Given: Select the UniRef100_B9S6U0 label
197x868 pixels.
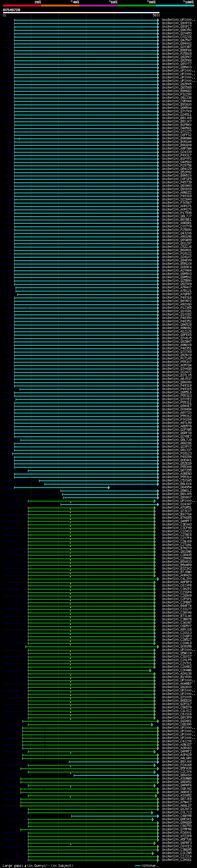Looking at the screenshot, I should [177, 104].
